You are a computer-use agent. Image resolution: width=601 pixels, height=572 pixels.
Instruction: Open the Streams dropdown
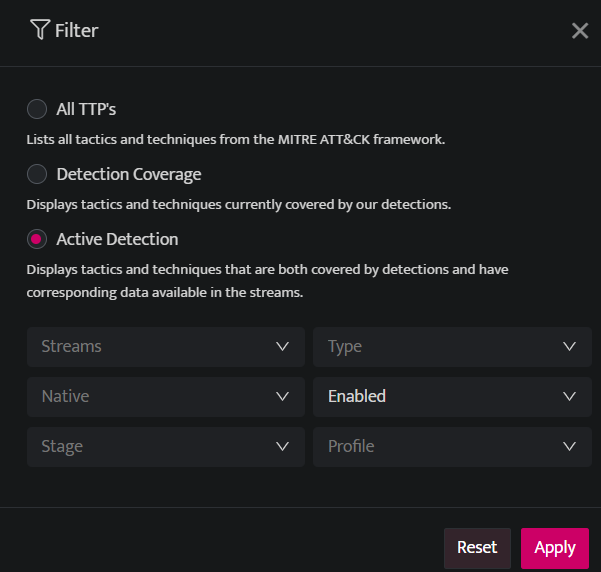[x=166, y=347]
